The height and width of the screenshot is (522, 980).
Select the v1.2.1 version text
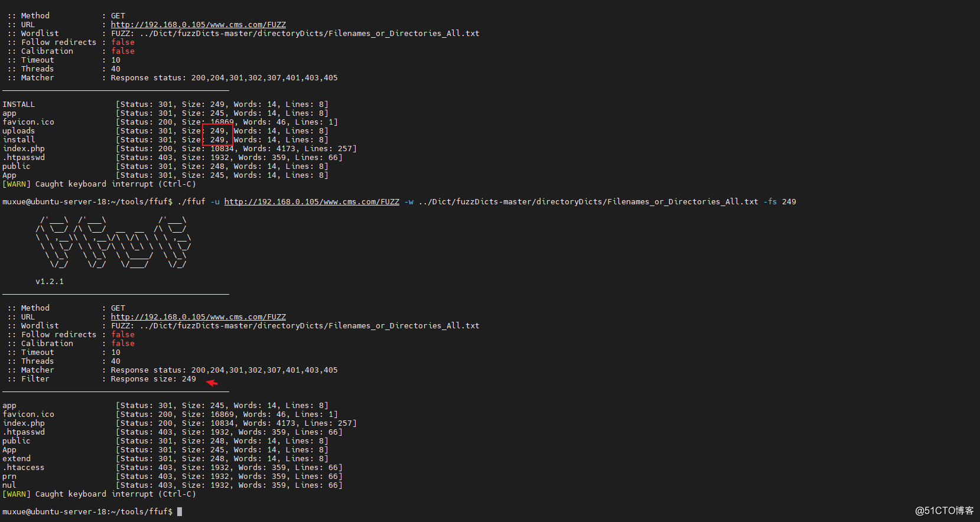(50, 282)
